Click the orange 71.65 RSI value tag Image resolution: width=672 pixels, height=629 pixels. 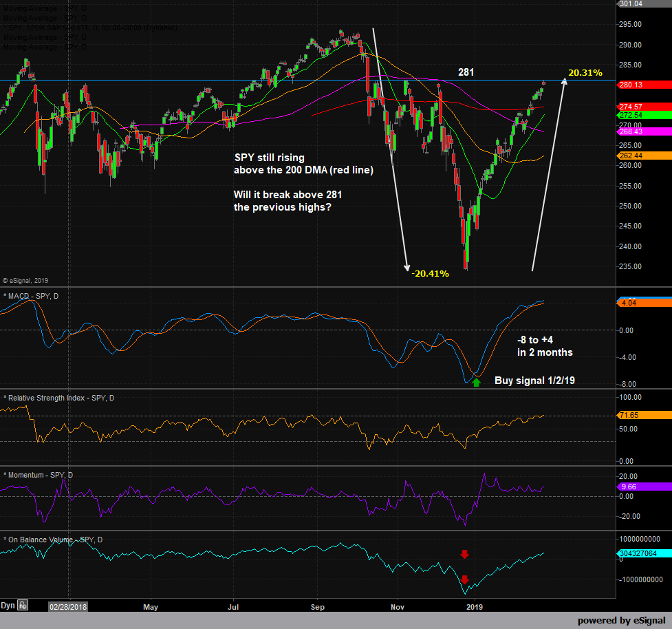coord(644,415)
